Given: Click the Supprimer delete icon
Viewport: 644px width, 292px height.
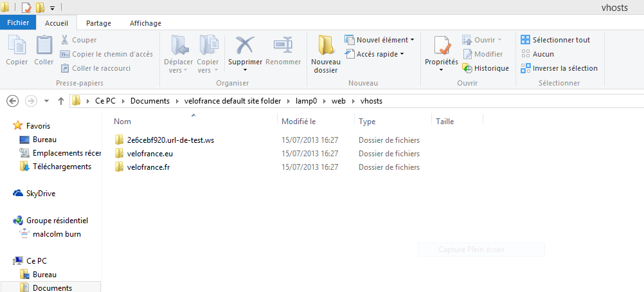Looking at the screenshot, I should (246, 45).
